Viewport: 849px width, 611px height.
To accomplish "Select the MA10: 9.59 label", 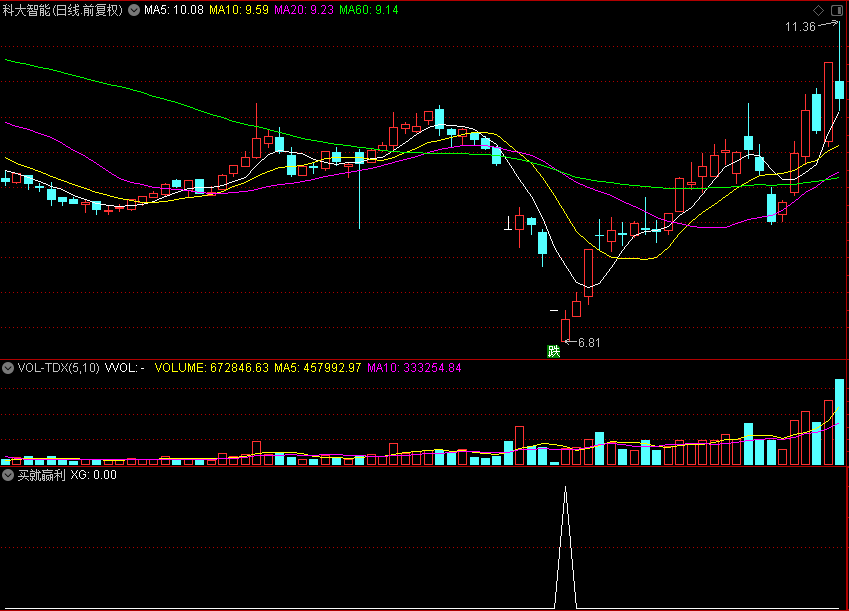I will [x=239, y=10].
